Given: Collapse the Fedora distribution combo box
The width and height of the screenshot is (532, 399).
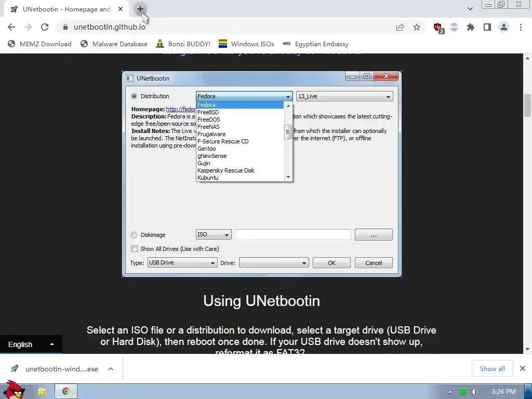Looking at the screenshot, I should pos(244,96).
